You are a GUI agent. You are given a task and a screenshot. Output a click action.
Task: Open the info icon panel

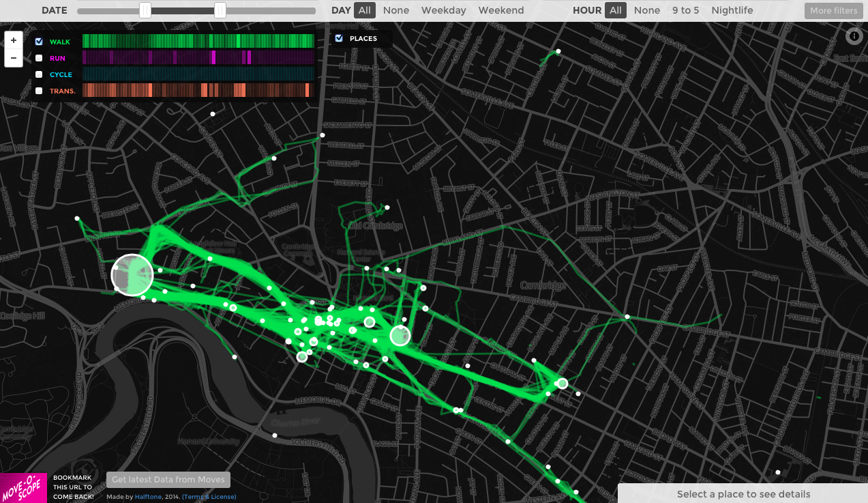[854, 37]
